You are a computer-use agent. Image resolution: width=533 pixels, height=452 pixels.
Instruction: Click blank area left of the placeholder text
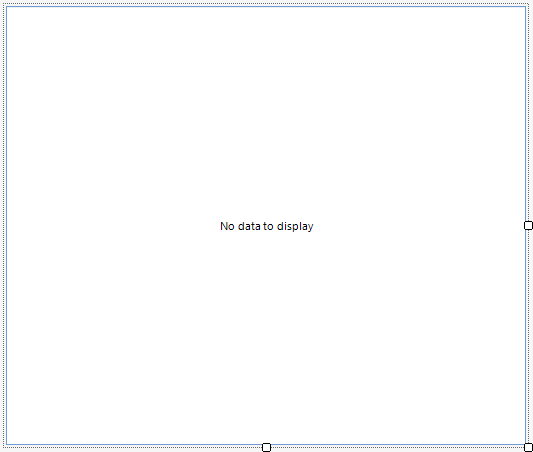[112, 226]
